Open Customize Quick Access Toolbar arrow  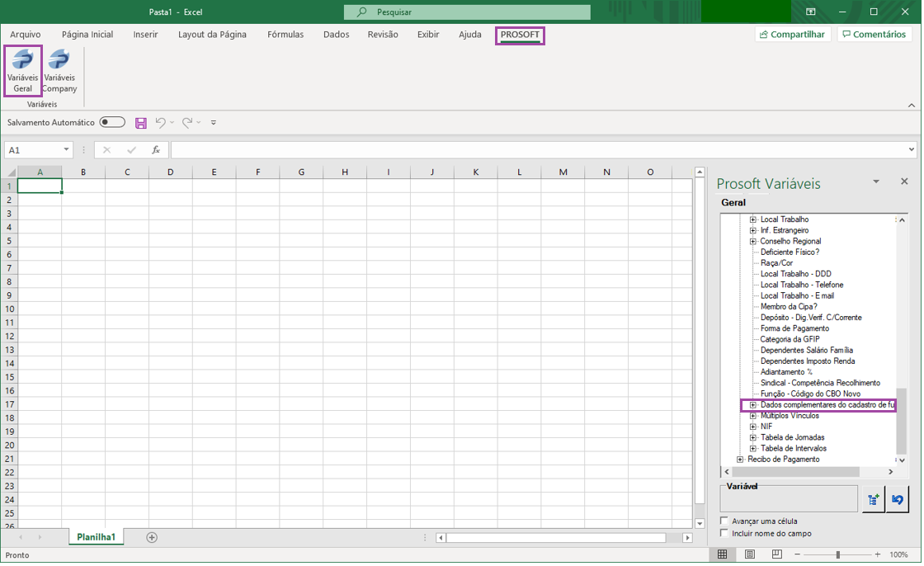pos(214,123)
